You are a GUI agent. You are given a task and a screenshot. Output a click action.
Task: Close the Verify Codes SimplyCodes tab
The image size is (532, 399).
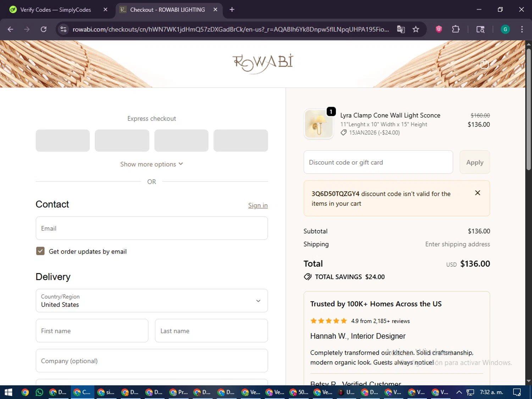coord(105,10)
